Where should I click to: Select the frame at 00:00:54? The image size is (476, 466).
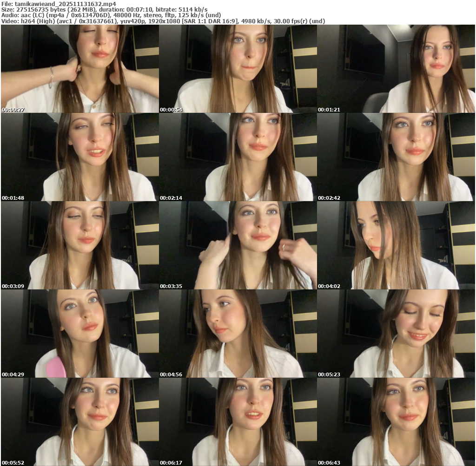pos(238,69)
